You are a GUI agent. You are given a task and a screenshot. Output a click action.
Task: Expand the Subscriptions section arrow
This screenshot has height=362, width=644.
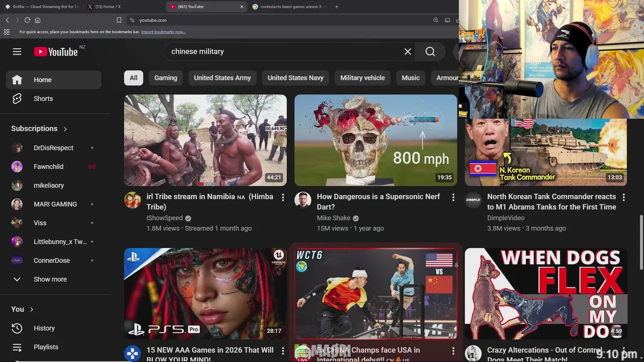pyautogui.click(x=65, y=129)
